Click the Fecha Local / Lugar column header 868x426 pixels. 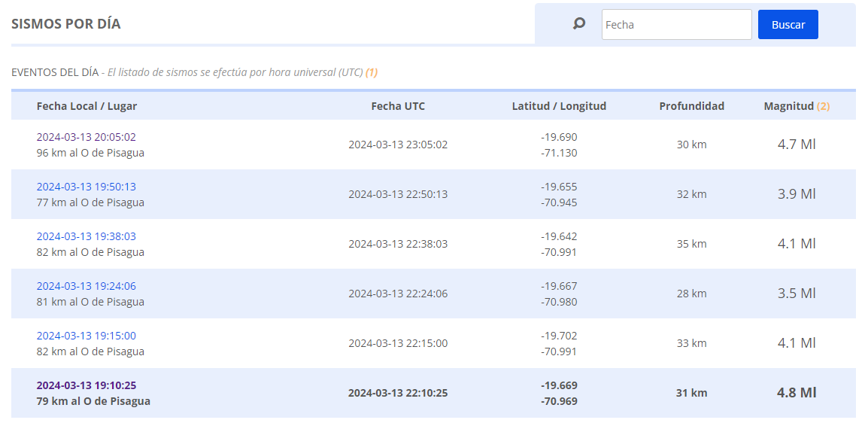point(87,106)
